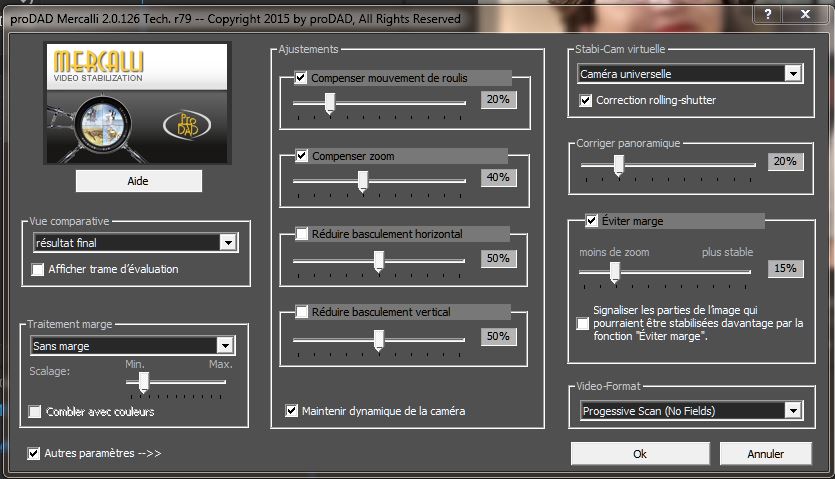Open the Traitement marge Sans marge dropdown

[x=133, y=346]
